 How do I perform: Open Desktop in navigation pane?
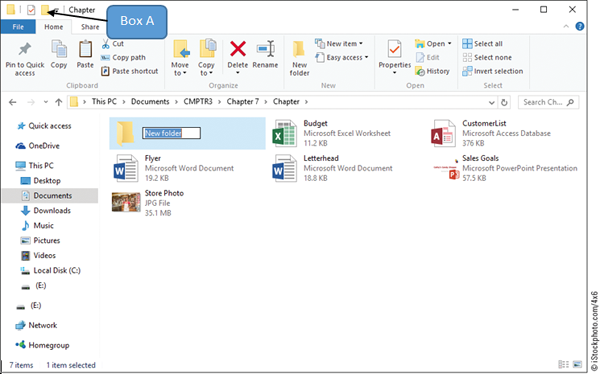pos(41,181)
